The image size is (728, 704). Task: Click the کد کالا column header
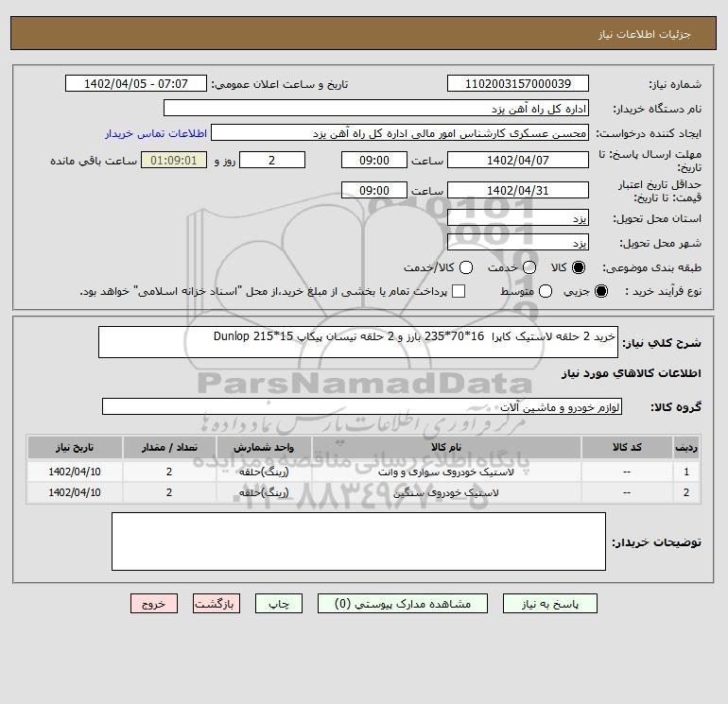pyautogui.click(x=627, y=447)
